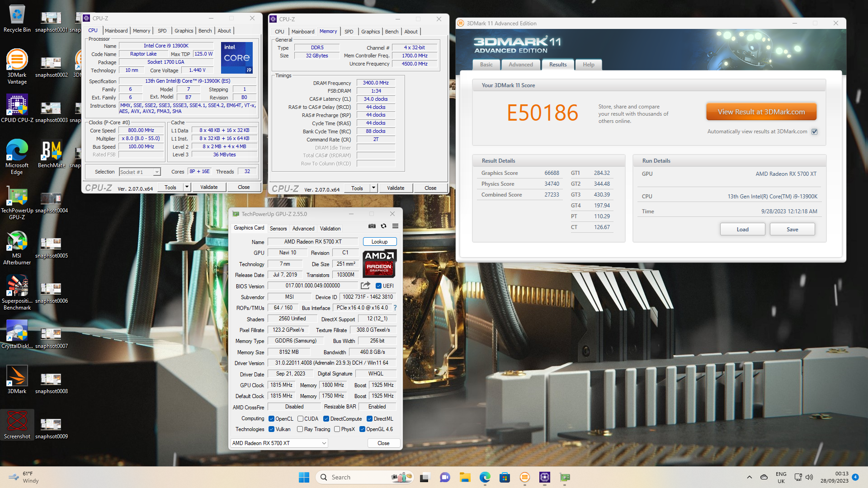The width and height of the screenshot is (868, 488).
Task: Click the GPU-Z screenshot camera icon
Action: (x=372, y=226)
